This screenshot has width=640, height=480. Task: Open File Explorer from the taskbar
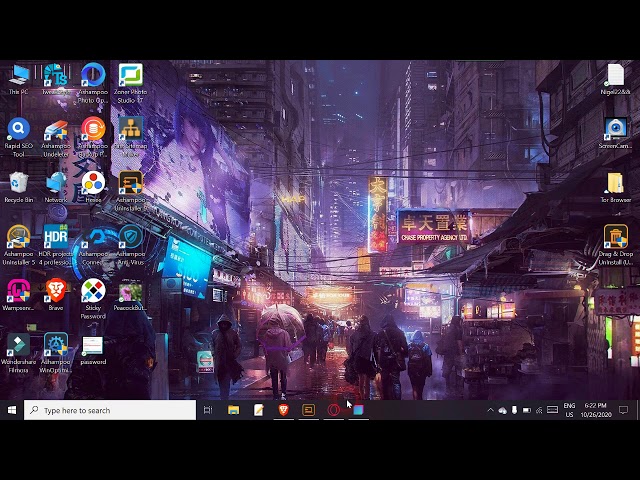point(233,410)
